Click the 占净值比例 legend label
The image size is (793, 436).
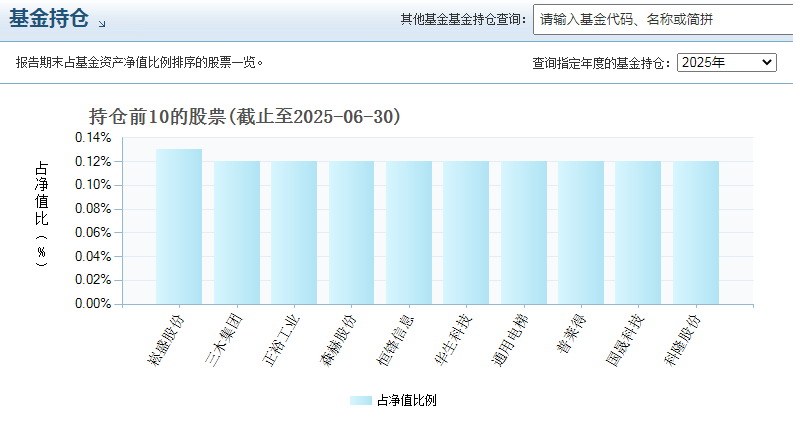point(407,401)
